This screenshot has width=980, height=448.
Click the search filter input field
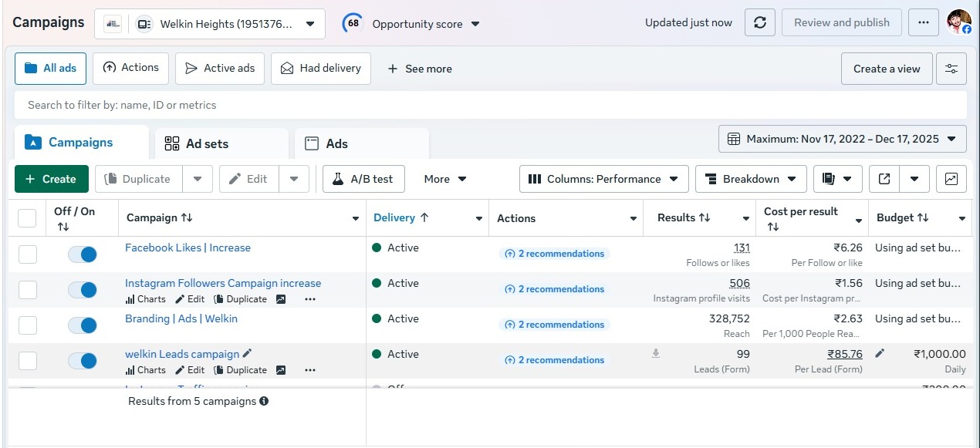coord(490,105)
